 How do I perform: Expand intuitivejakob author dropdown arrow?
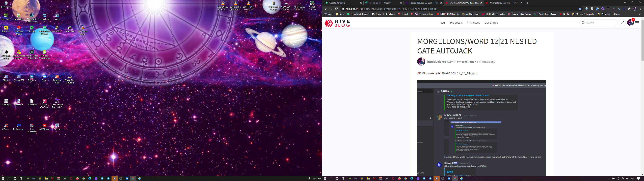[x=452, y=62]
